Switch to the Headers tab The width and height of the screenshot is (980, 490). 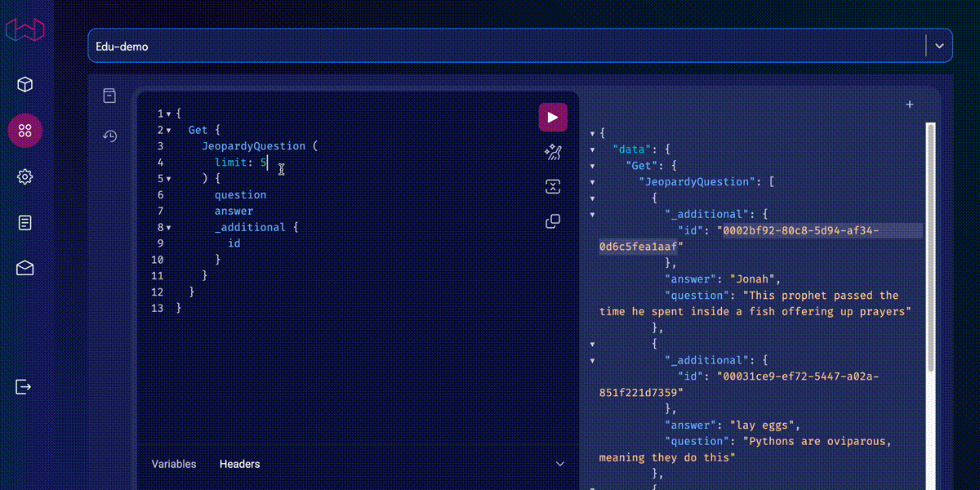coord(240,464)
